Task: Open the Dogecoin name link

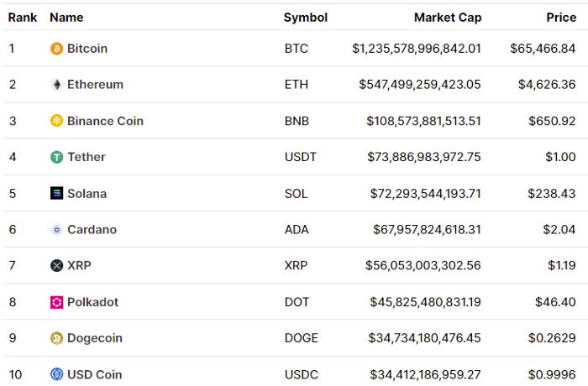Action: (x=95, y=338)
